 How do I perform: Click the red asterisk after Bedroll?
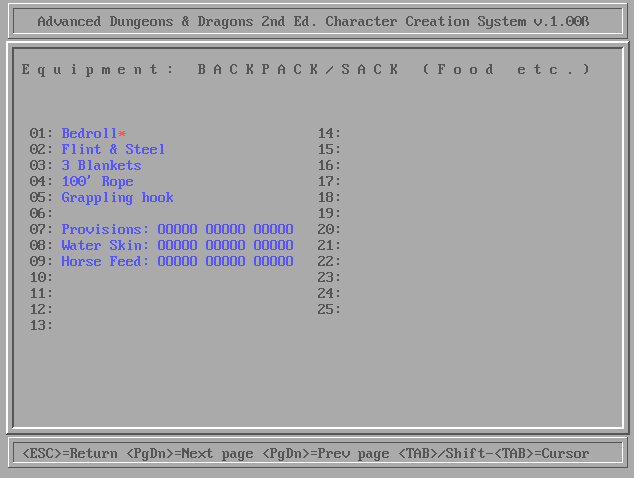click(x=122, y=133)
